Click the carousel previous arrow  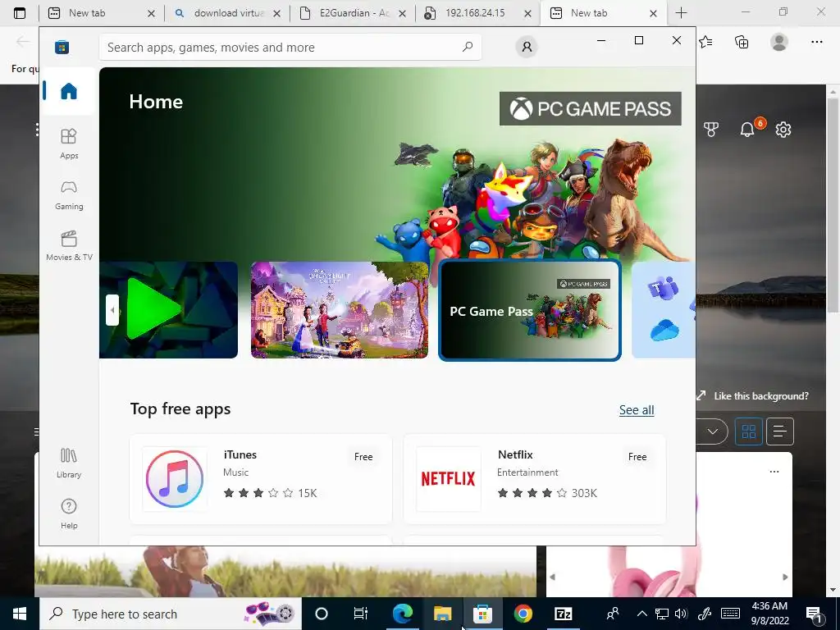pos(112,310)
